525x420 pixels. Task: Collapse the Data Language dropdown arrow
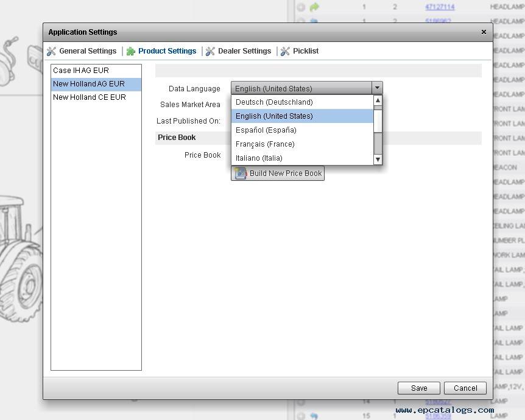377,88
